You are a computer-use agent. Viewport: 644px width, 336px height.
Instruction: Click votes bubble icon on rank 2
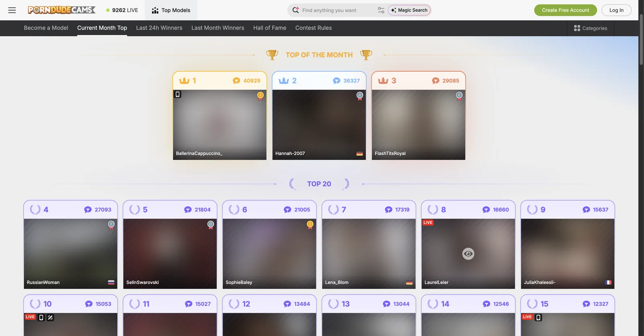336,81
